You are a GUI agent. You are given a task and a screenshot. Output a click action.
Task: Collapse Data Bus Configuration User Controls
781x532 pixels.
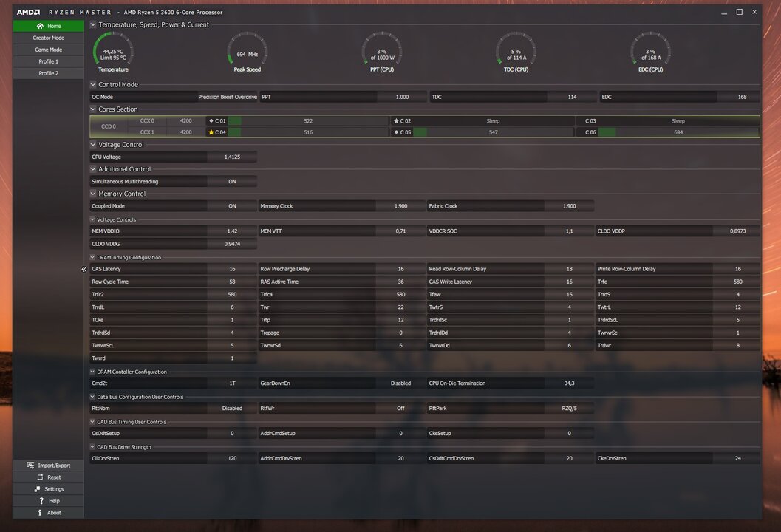[x=92, y=397]
